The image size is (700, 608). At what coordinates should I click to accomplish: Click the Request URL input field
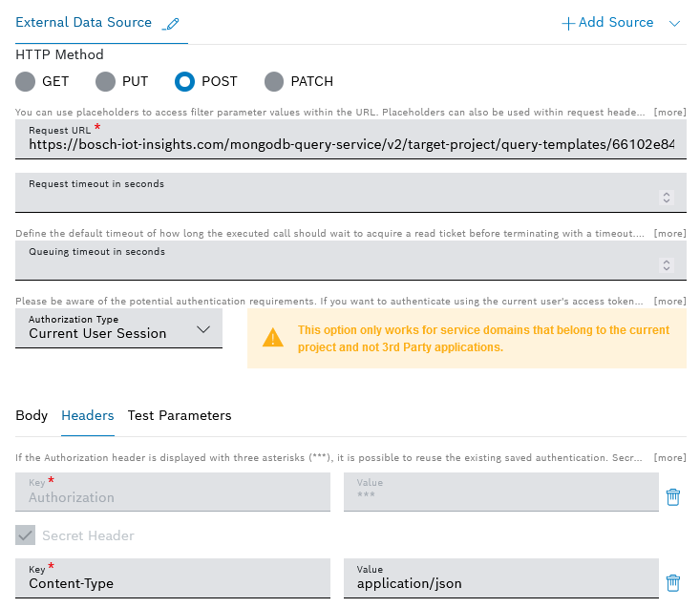tap(350, 144)
